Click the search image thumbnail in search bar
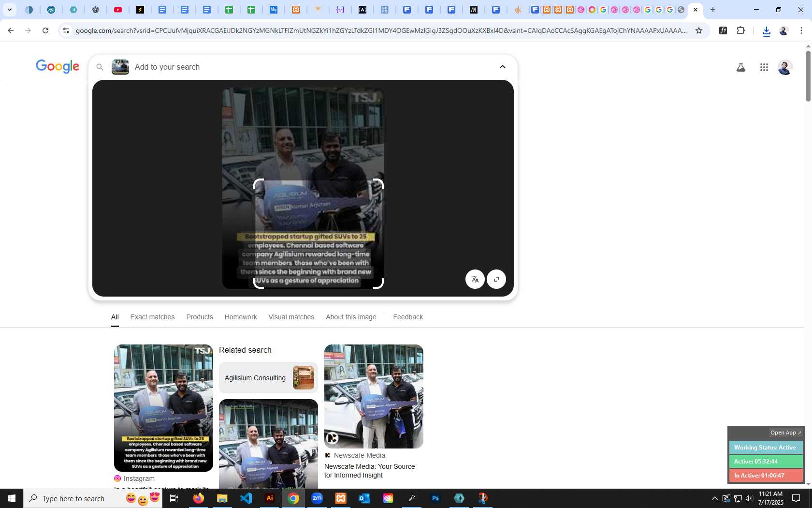The height and width of the screenshot is (508, 812). click(x=120, y=67)
